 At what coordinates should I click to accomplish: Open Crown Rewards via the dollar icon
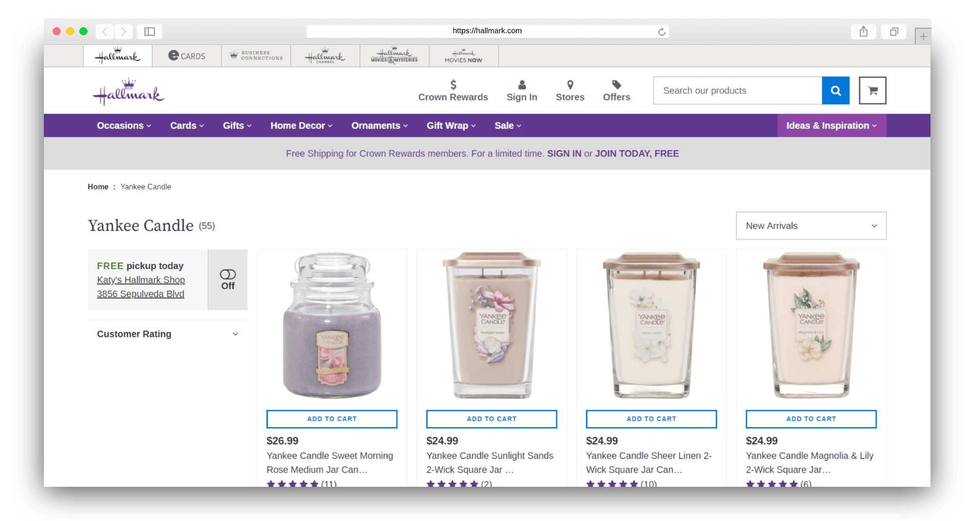tap(453, 84)
